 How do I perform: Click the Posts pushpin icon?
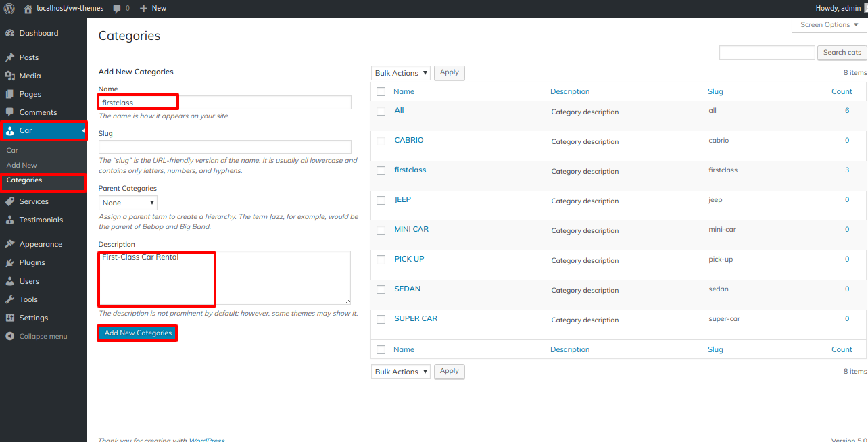click(x=9, y=57)
